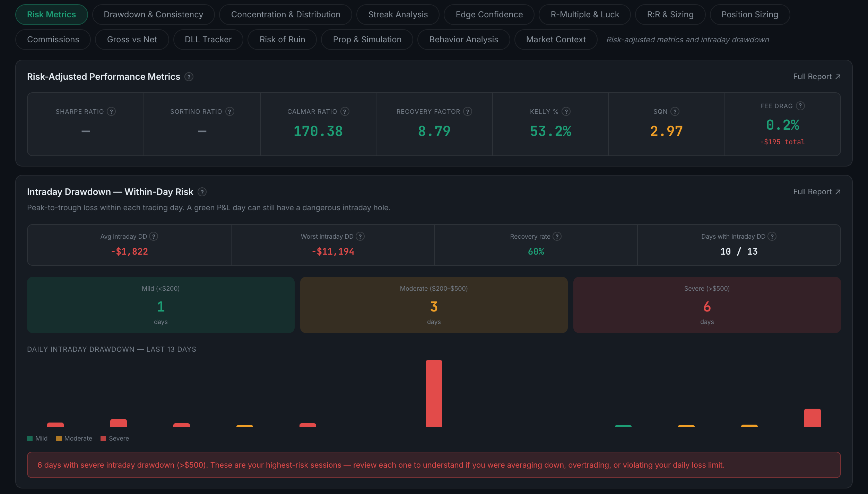Image resolution: width=868 pixels, height=494 pixels.
Task: Open Full Report for Intraday Drawdown
Action: coord(817,192)
